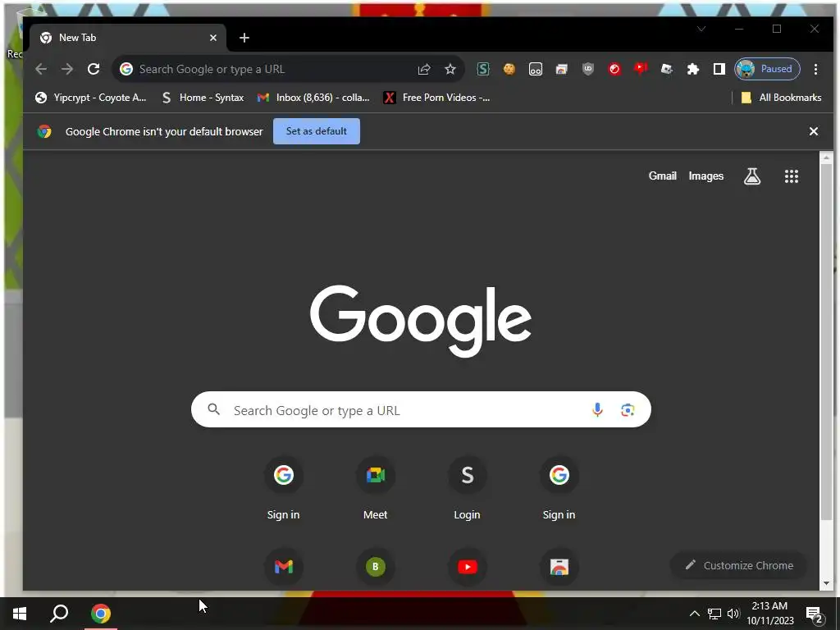Start voice search with microphone icon
This screenshot has width=840, height=630.
pyautogui.click(x=597, y=410)
